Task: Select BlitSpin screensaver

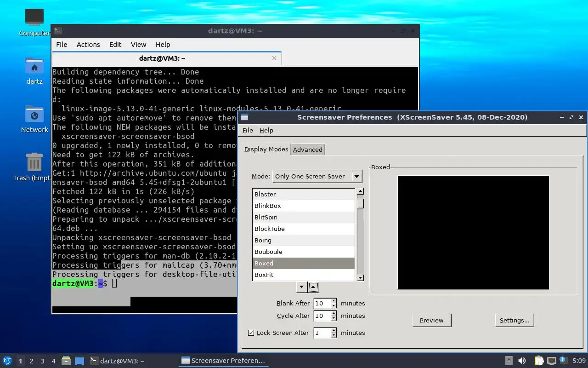Action: coord(304,217)
